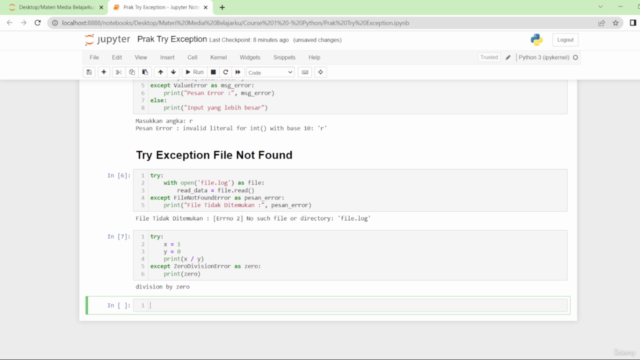Screen dimensions: 640x360
Task: Click the In [7] prompt label
Action: pyautogui.click(x=119, y=237)
